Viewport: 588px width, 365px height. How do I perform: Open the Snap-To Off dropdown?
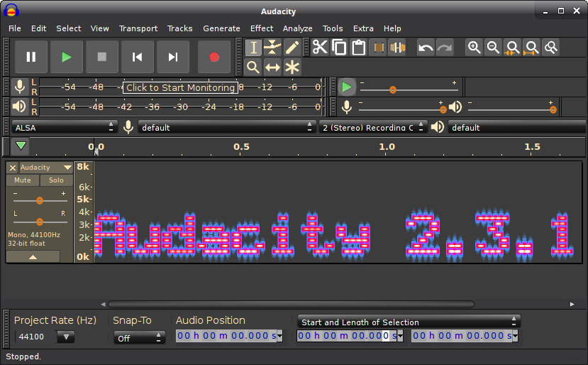coord(140,338)
